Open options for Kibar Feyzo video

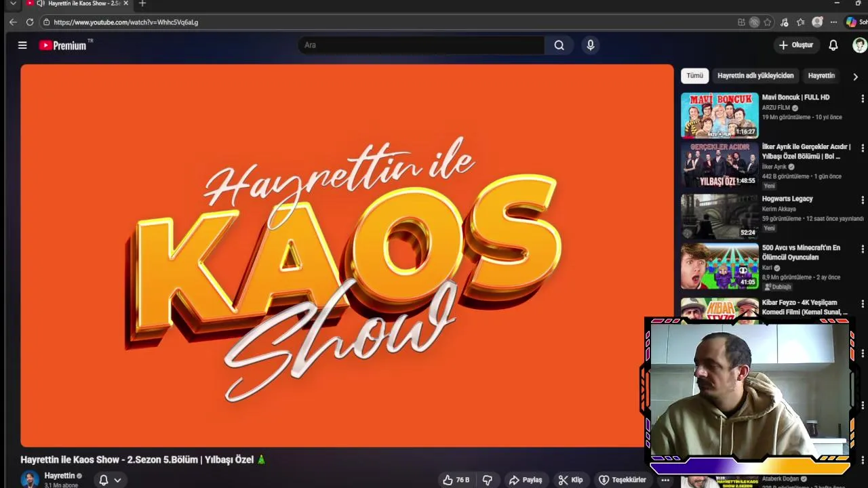[x=862, y=304]
